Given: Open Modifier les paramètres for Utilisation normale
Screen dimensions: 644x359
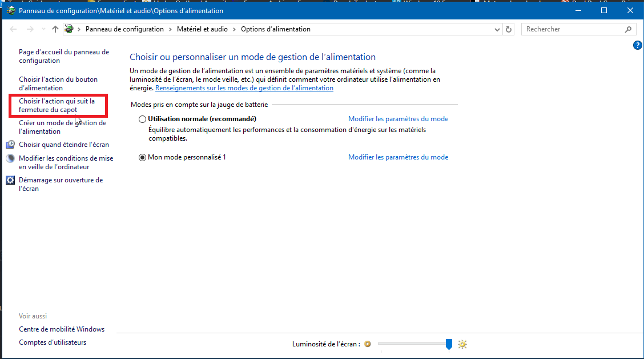Looking at the screenshot, I should click(x=398, y=119).
